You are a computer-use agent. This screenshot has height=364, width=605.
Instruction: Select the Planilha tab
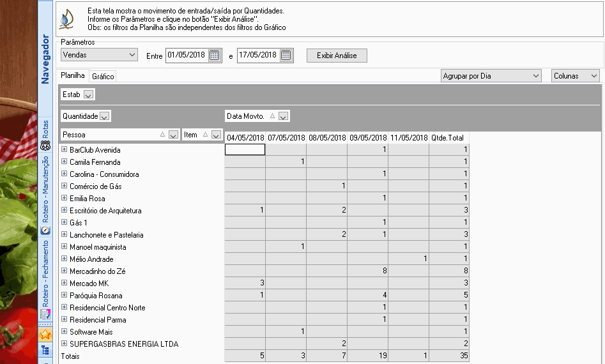coord(73,75)
